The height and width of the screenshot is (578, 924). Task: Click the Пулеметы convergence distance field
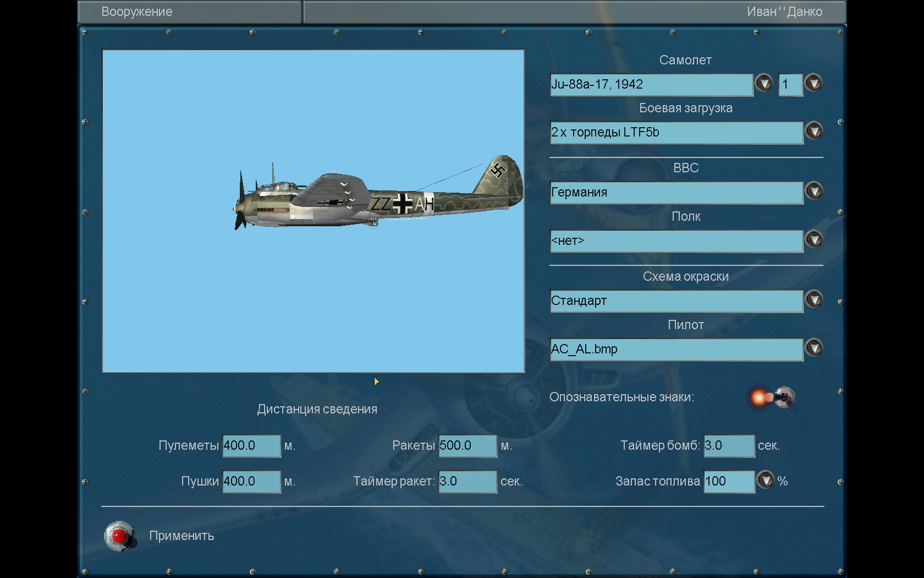pos(251,446)
